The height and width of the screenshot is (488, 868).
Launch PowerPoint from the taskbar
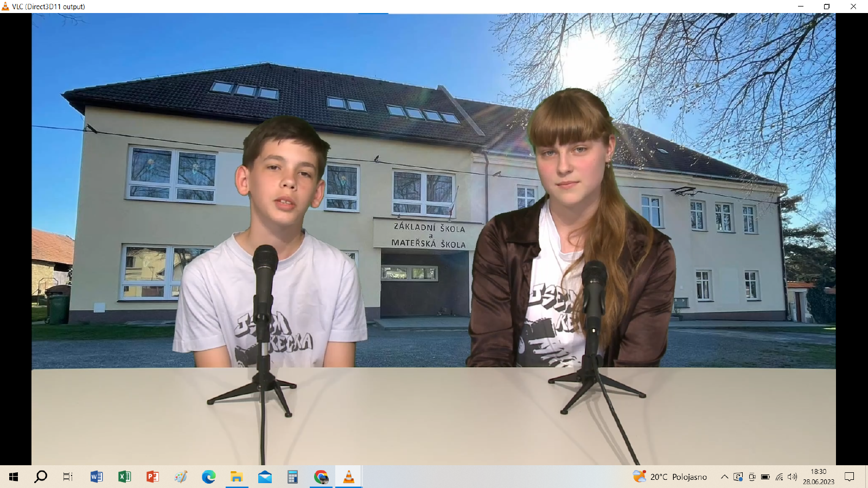coord(152,477)
